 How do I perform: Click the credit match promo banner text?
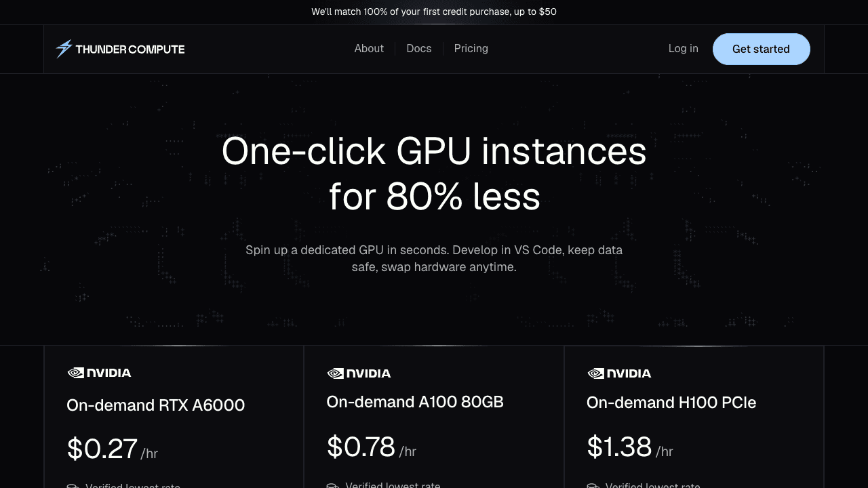coord(434,12)
